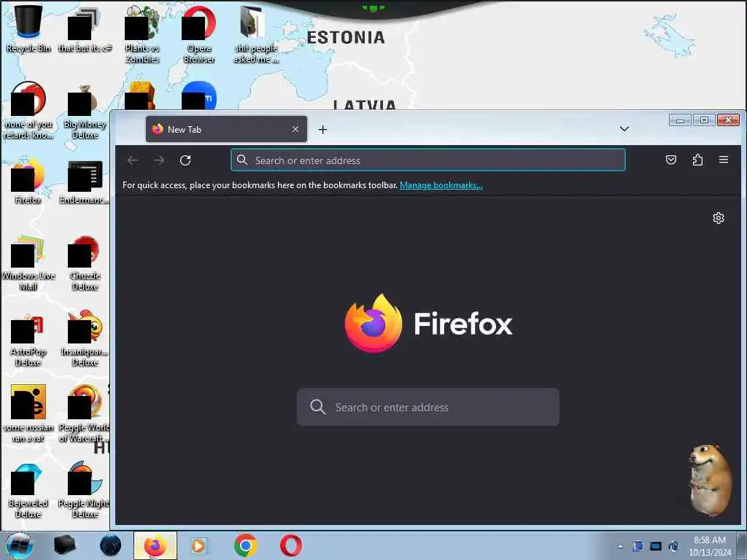Show hidden system tray icons arrow
This screenshot has width=747, height=560.
point(620,546)
